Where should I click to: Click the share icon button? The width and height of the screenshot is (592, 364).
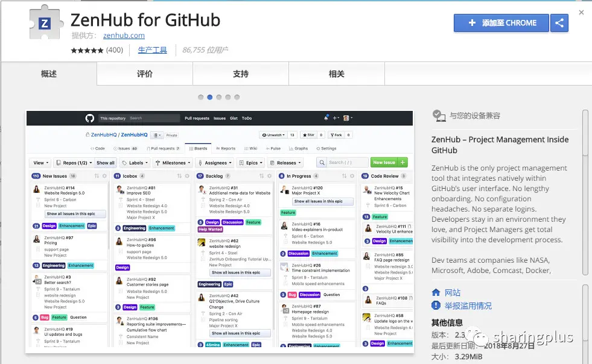coord(559,23)
